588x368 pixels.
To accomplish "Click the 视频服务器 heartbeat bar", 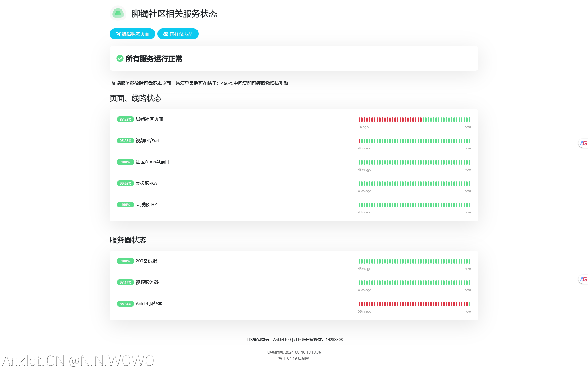I will pyautogui.click(x=414, y=283).
